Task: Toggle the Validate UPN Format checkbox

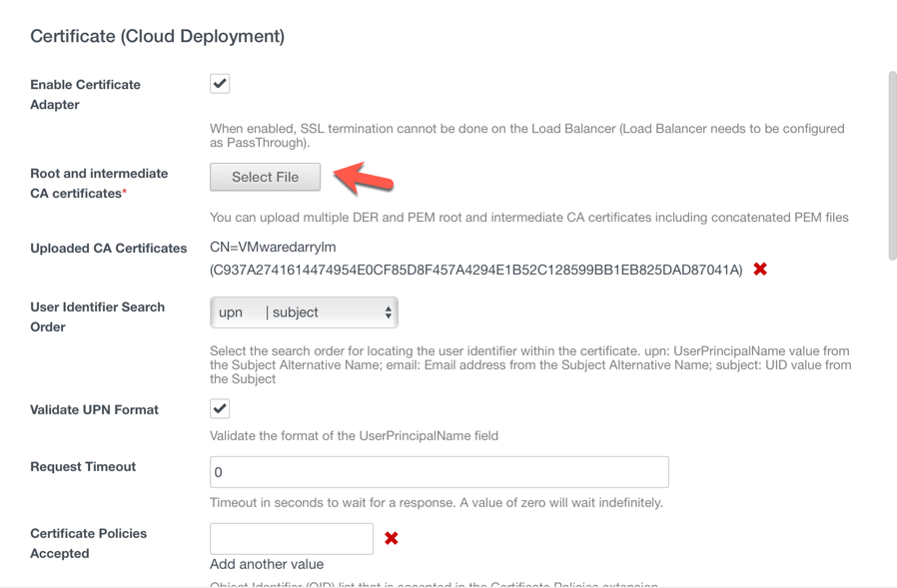Action: click(x=220, y=408)
